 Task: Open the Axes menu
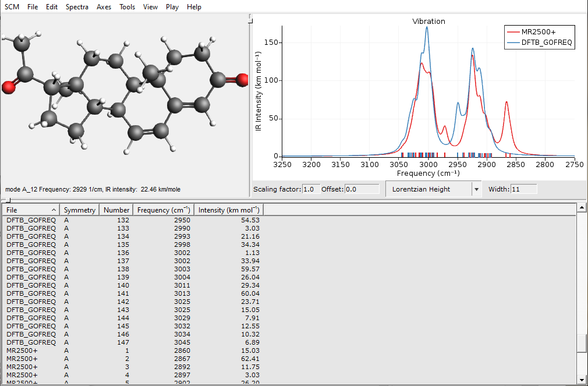(x=104, y=7)
